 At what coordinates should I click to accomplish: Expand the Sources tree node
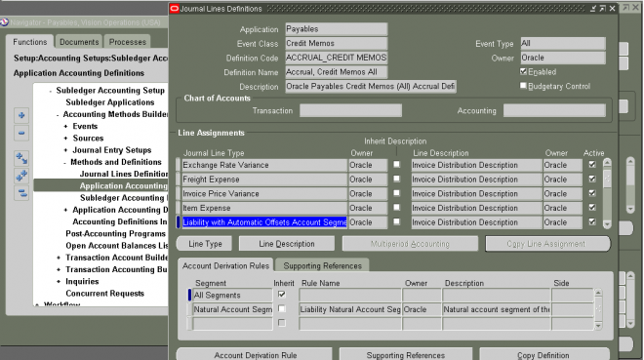(x=65, y=139)
